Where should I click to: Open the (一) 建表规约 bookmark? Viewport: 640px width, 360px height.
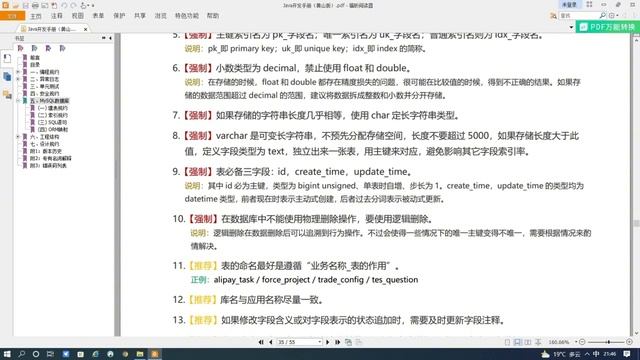pyautogui.click(x=53, y=108)
